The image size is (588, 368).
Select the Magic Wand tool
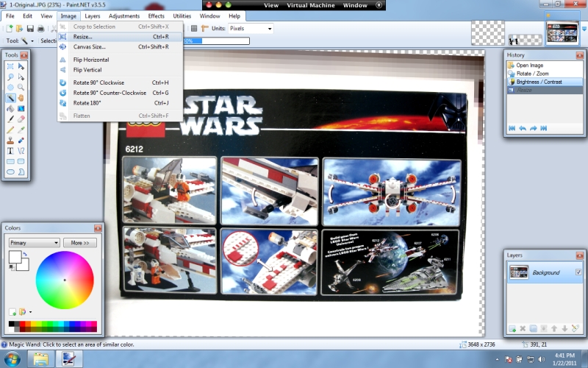pyautogui.click(x=10, y=98)
